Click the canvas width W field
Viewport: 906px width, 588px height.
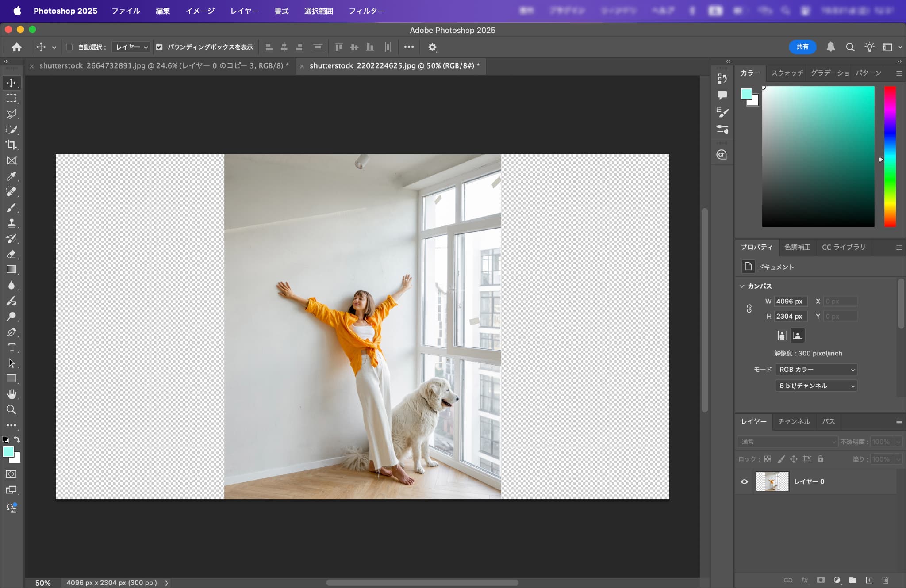[x=790, y=302]
